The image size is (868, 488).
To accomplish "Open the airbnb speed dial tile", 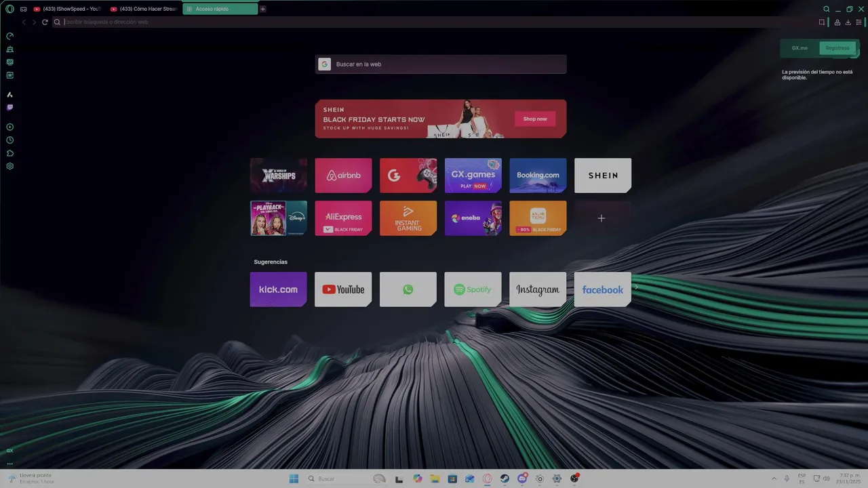I will (343, 176).
